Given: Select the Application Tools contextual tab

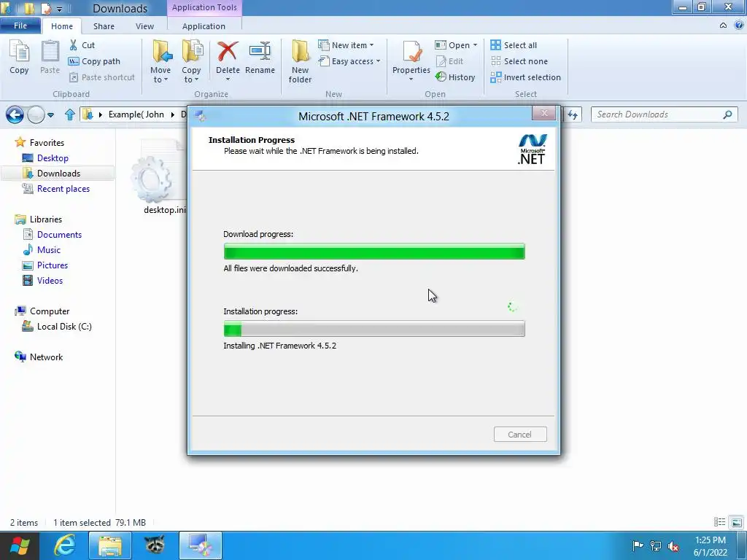Looking at the screenshot, I should coord(204,7).
